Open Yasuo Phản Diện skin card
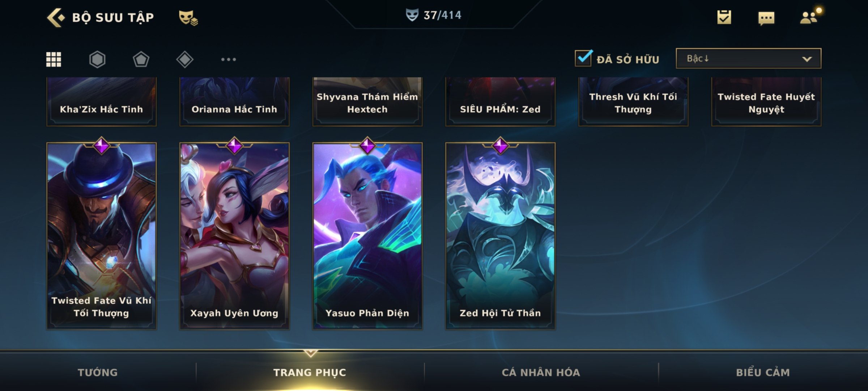 tap(367, 235)
